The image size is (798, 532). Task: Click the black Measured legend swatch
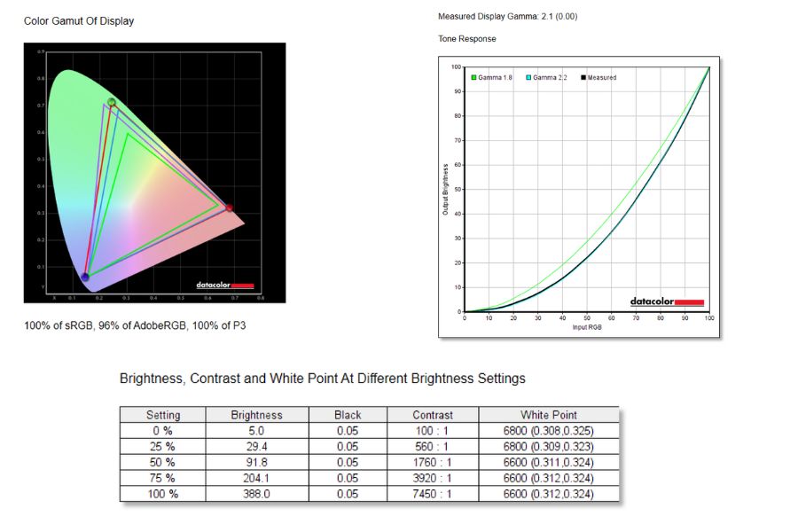(583, 78)
